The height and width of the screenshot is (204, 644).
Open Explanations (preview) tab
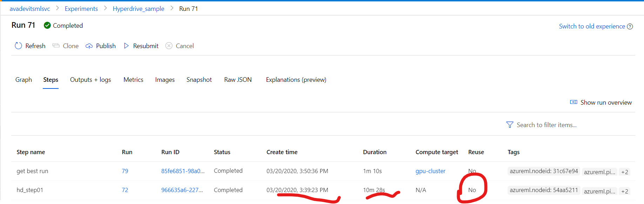[296, 80]
